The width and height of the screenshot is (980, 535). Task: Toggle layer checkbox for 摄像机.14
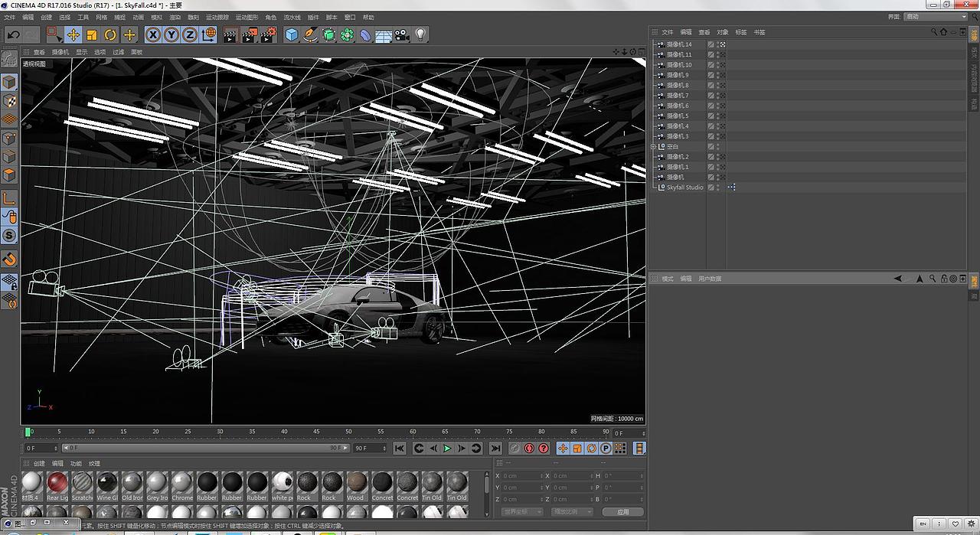click(710, 44)
